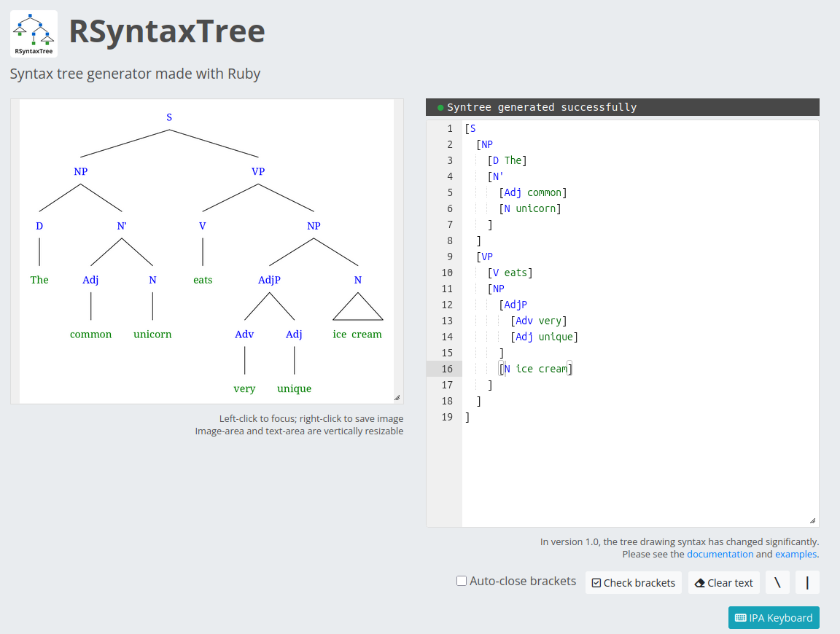
Task: Place cursor in line 14 Adj unique
Action: coord(547,337)
